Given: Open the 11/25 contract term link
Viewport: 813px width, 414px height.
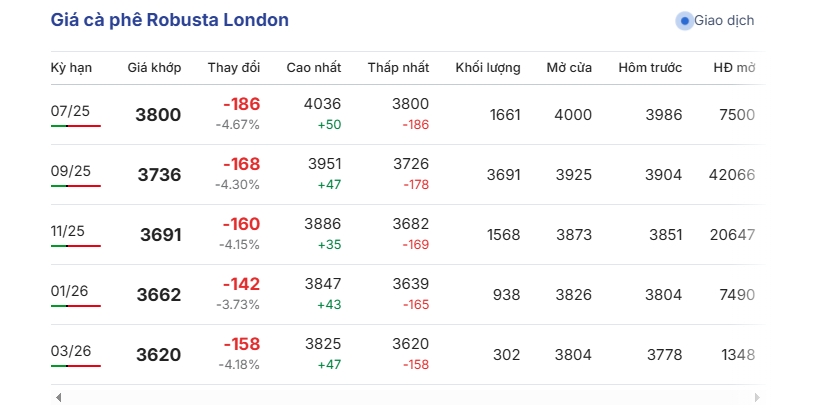Looking at the screenshot, I should click(x=67, y=231).
